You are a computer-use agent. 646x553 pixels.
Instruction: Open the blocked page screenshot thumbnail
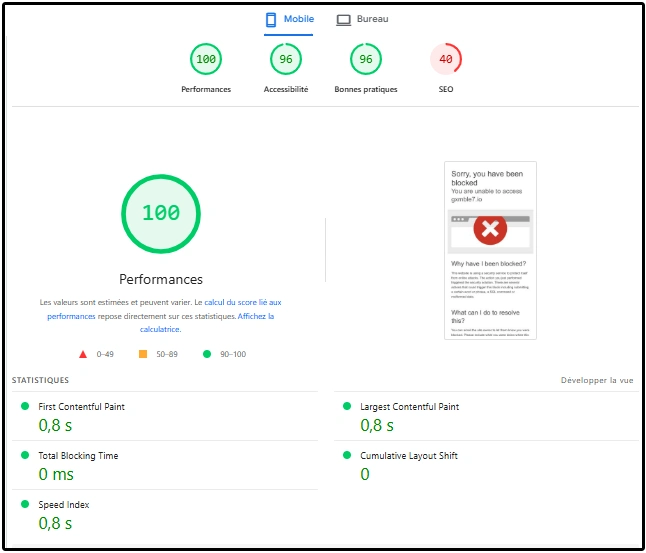490,251
